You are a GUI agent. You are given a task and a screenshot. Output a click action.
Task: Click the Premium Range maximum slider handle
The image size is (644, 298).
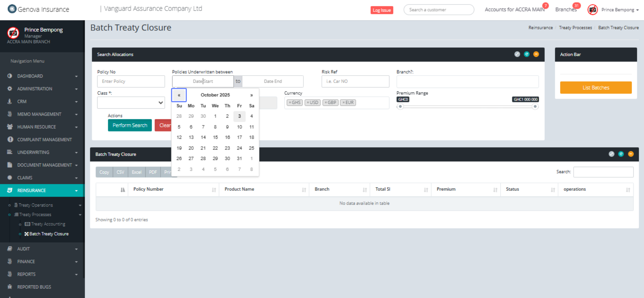[535, 106]
